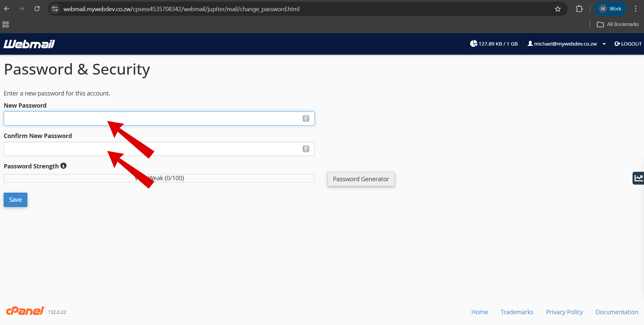Click password manager icon in Confirm New Password field
The height and width of the screenshot is (325, 644).
306,149
